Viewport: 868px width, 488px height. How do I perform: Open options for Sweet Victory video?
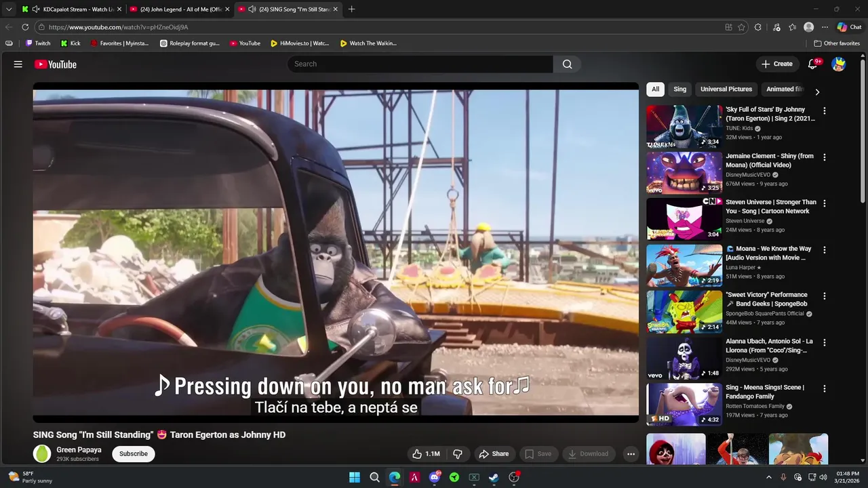(825, 296)
